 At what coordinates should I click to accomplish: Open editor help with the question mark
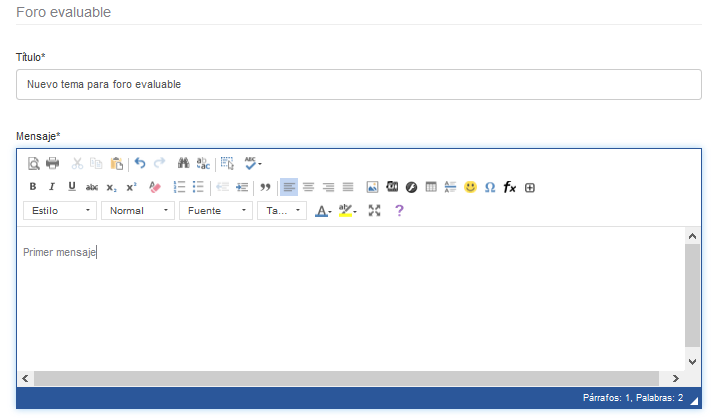(399, 211)
